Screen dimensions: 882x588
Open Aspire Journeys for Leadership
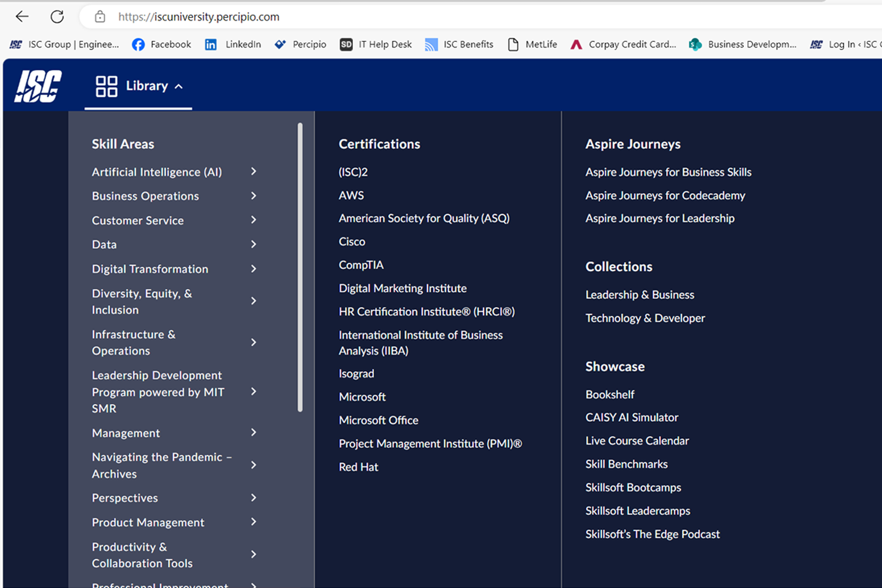(x=660, y=218)
